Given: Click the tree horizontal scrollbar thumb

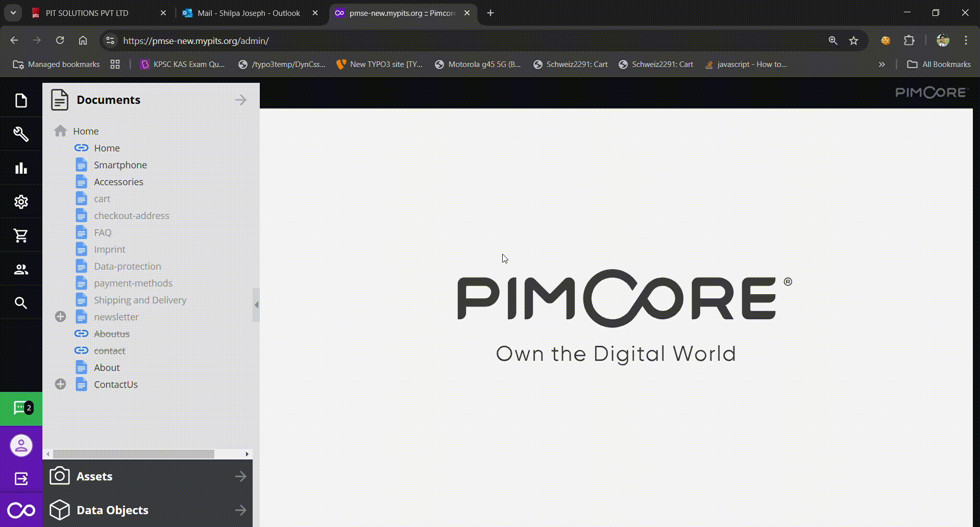Looking at the screenshot, I should [134, 454].
